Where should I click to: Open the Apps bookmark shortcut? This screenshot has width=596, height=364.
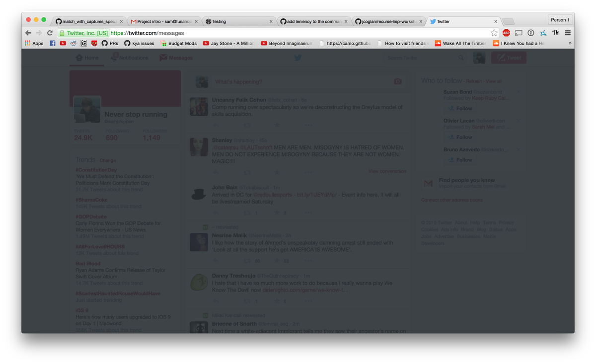[x=34, y=43]
